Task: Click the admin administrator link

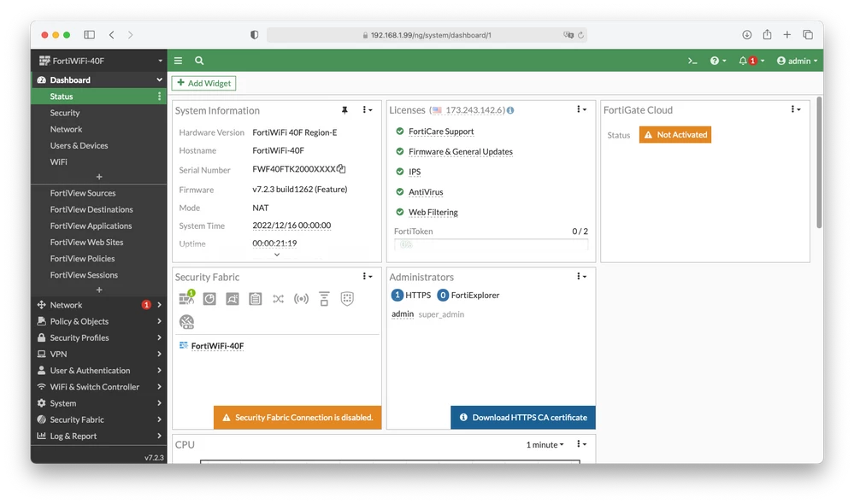Action: (x=403, y=314)
